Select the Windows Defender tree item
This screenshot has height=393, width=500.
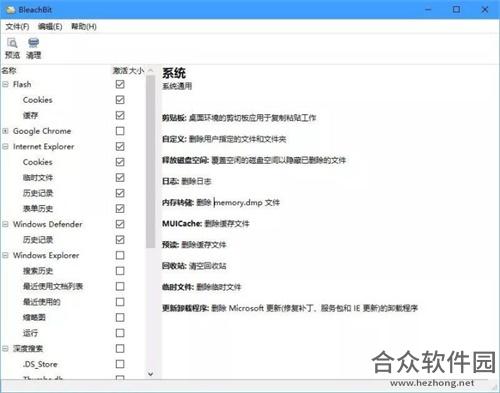pyautogui.click(x=48, y=224)
